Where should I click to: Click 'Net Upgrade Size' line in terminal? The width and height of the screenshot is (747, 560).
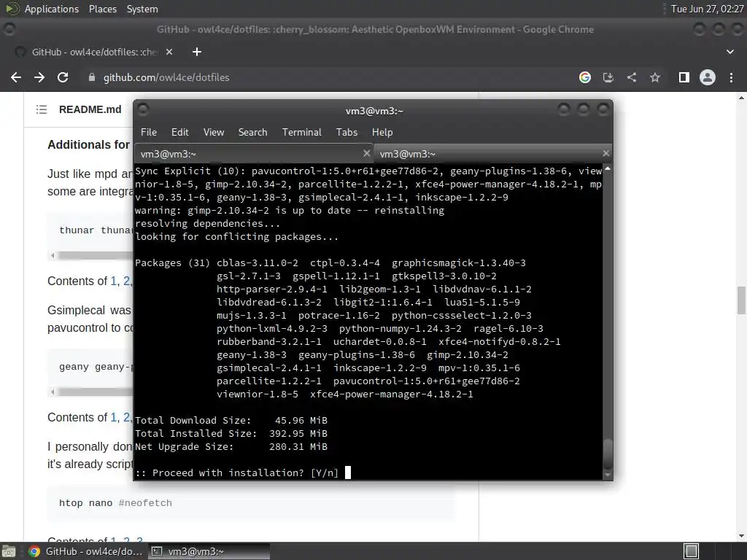tap(231, 447)
